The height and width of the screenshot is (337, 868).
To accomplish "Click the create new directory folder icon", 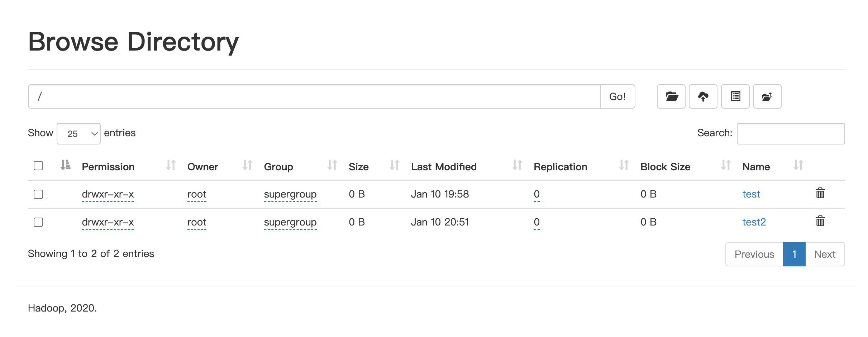I will pyautogui.click(x=671, y=96).
